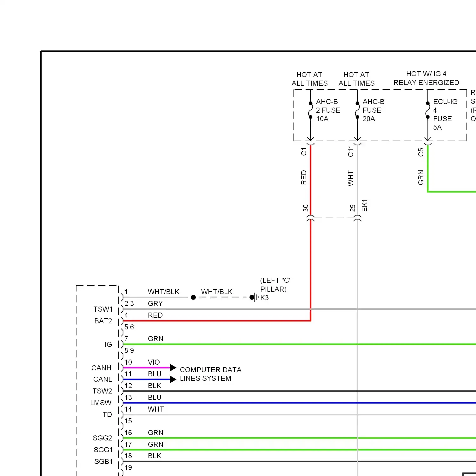
Task: Click the GRN wire label at pin 7
Action: (155, 339)
